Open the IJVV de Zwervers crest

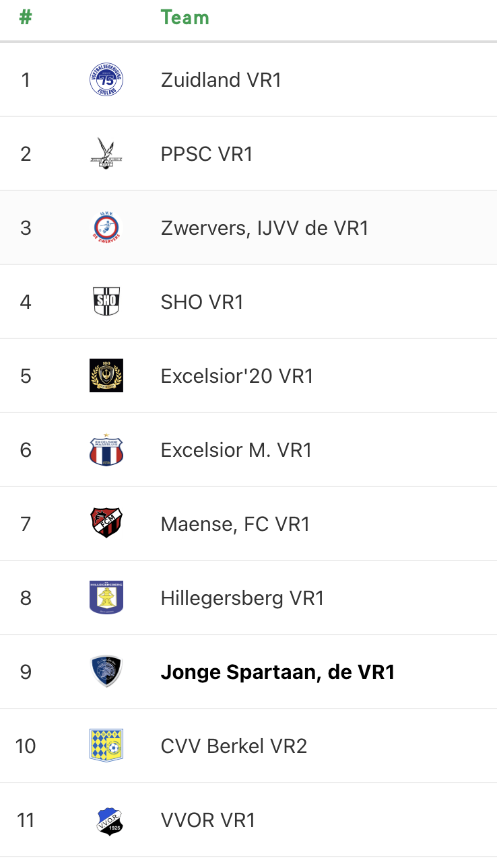pos(106,228)
